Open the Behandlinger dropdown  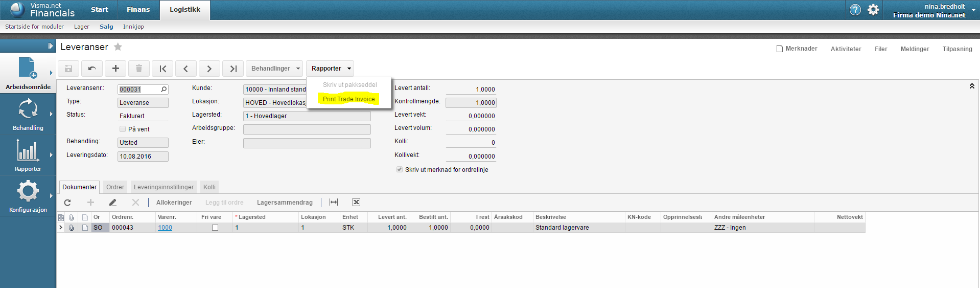(275, 69)
